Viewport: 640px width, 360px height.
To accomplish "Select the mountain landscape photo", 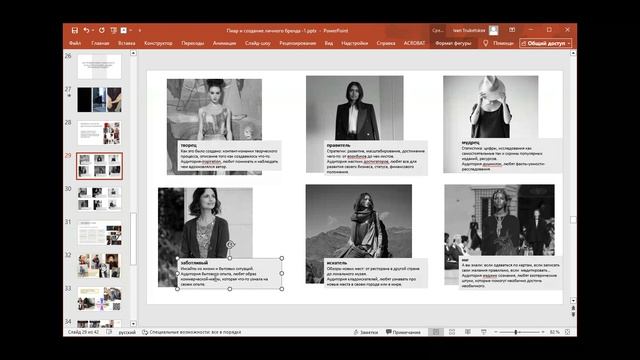I will pyautogui.click(x=359, y=221).
